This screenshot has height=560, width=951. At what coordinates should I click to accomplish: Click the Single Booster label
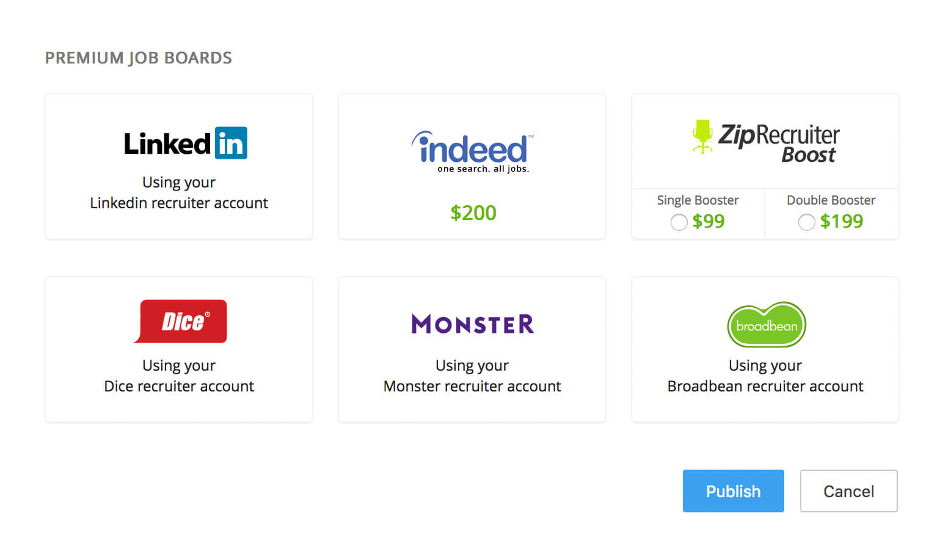698,200
